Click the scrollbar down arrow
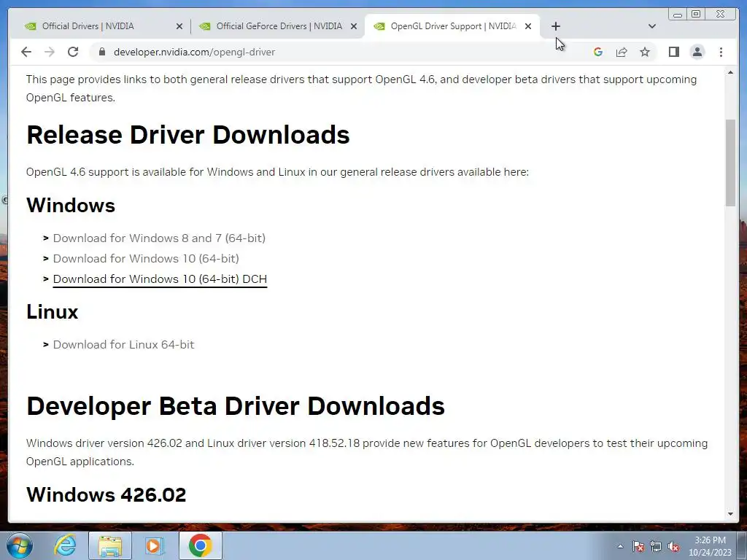Viewport: 747px width, 560px height. 730,514
